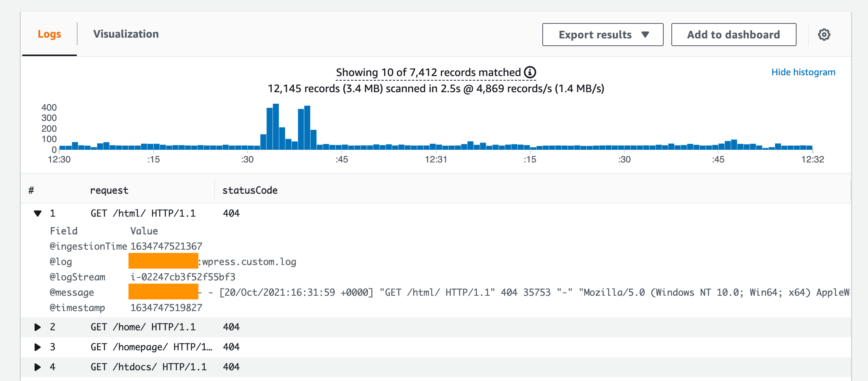Click the statusCode column header
Screen dimensions: 868x381
pyautogui.click(x=250, y=190)
